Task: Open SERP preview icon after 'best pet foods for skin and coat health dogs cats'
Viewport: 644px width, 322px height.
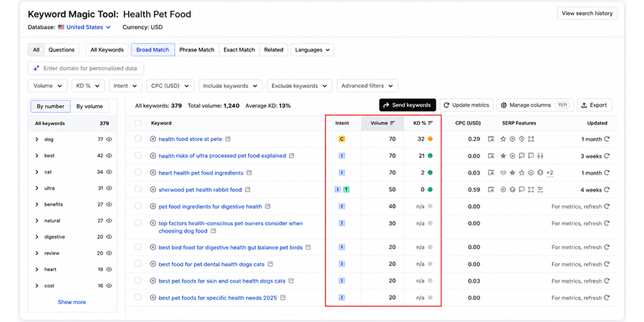Action: pyautogui.click(x=291, y=281)
